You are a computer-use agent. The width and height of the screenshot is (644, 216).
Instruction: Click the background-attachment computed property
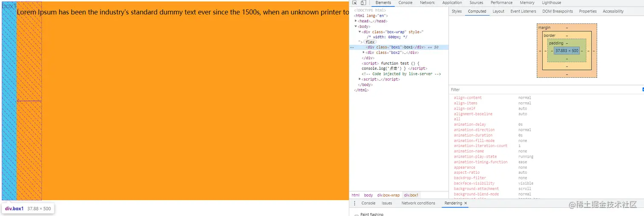[476, 188]
